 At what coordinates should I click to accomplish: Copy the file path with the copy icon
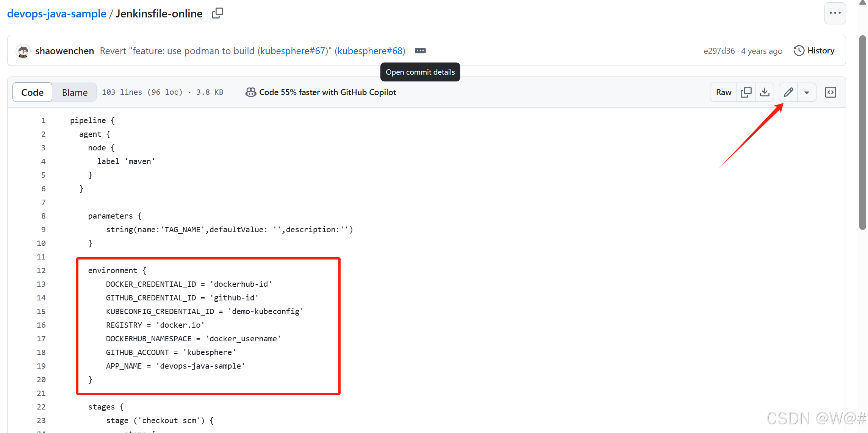217,13
